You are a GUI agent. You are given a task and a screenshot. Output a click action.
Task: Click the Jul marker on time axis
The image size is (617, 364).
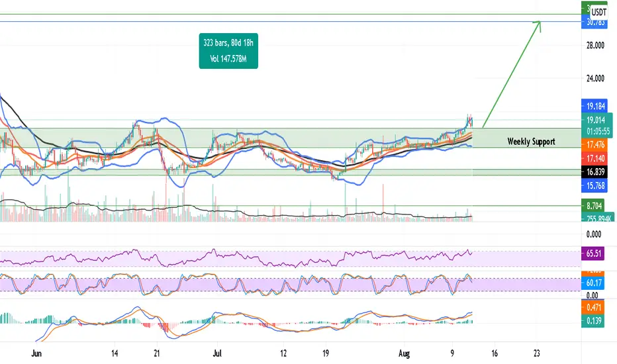[217, 353]
